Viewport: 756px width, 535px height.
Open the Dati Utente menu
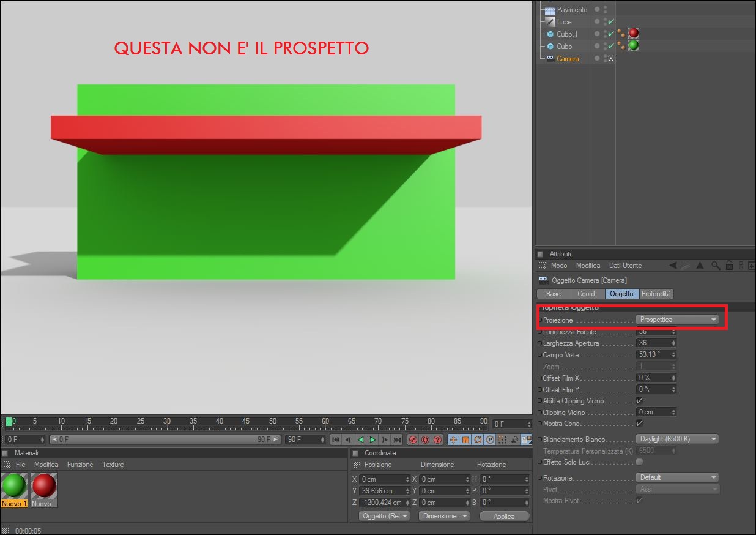click(x=625, y=266)
